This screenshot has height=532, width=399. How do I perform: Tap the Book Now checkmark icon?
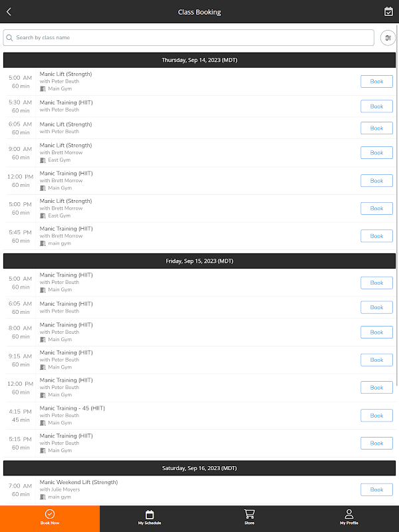50,514
